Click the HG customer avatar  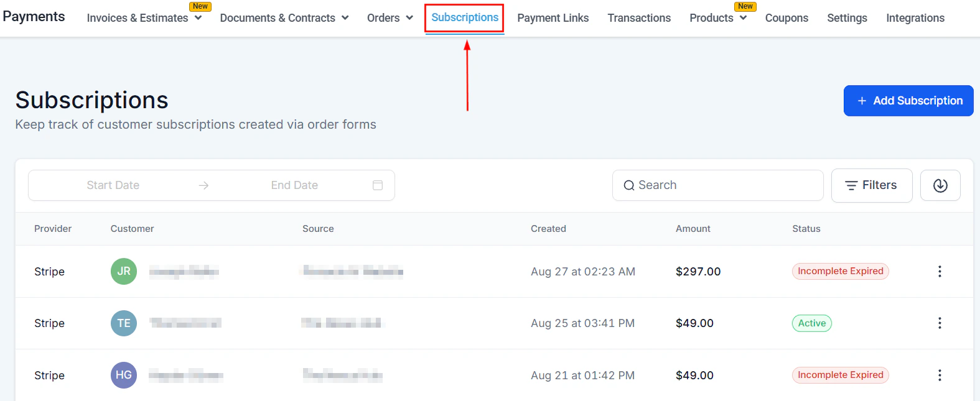pos(123,375)
